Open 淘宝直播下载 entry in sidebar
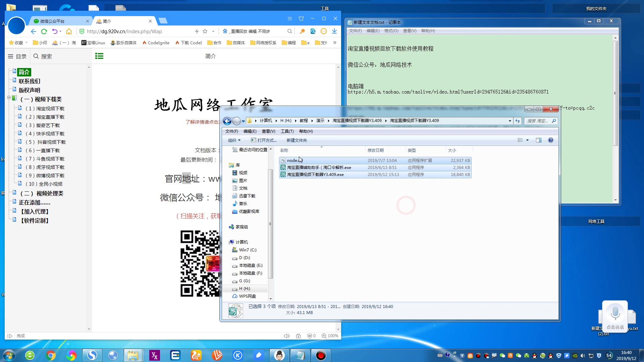The width and height of the screenshot is (644, 362). tap(45, 117)
